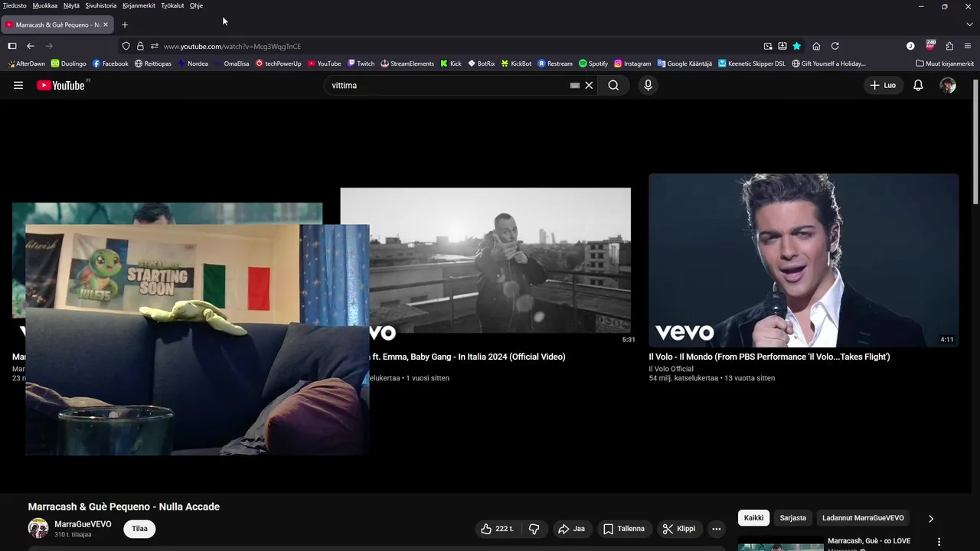Open the Duolingo bookmark
Screen dimensions: 980x551
68,64
